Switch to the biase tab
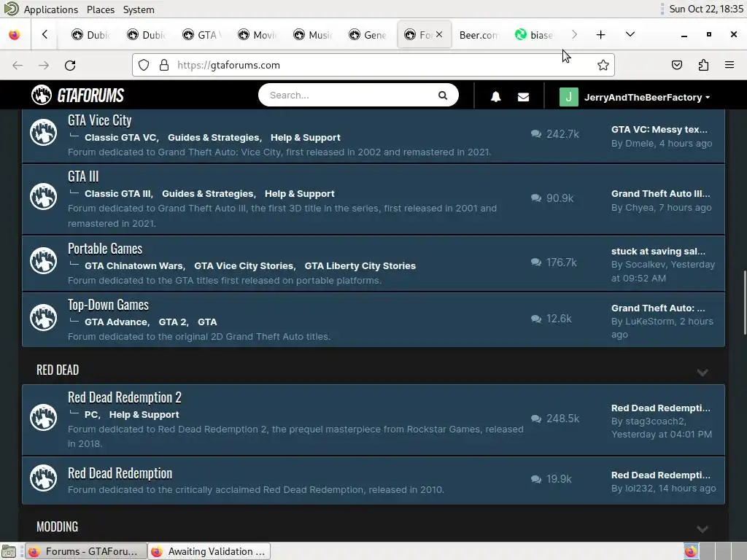This screenshot has width=747, height=560. click(535, 35)
